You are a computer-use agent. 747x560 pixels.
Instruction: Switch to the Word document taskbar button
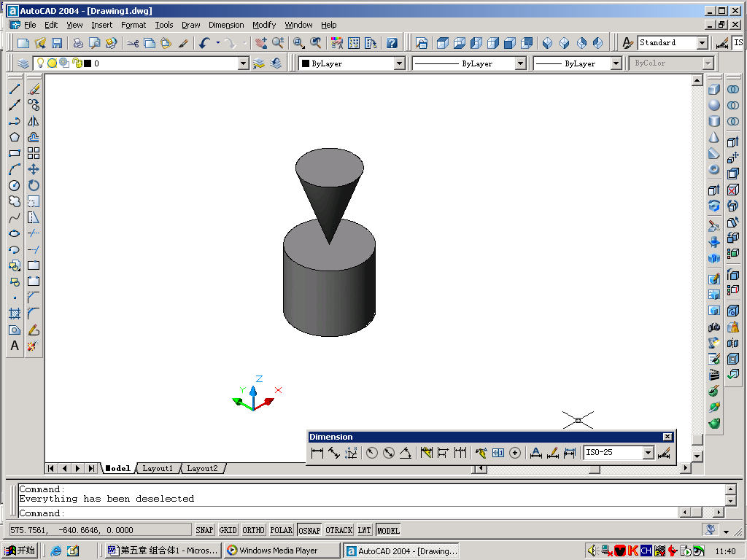click(163, 551)
